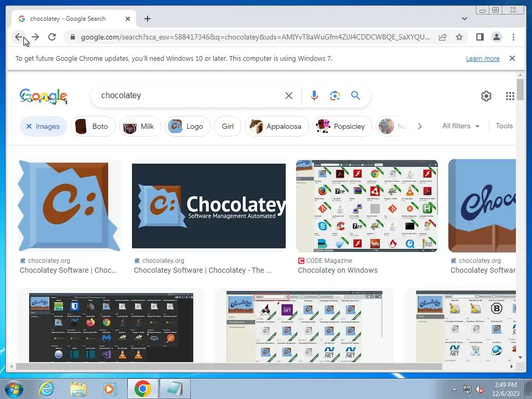Select the Logo filter chip

188,126
